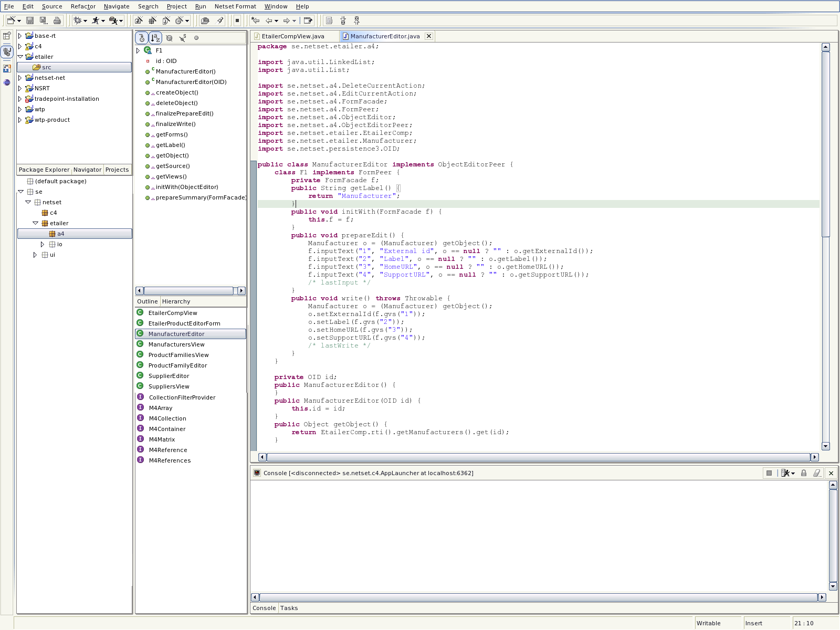Viewport: 840px width, 630px height.
Task: Click the Save As toolbar icon
Action: [x=44, y=20]
